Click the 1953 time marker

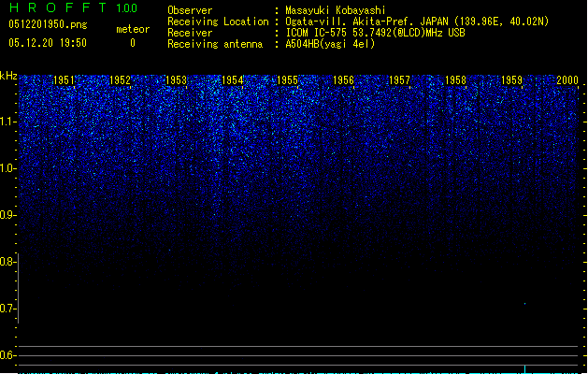point(176,80)
